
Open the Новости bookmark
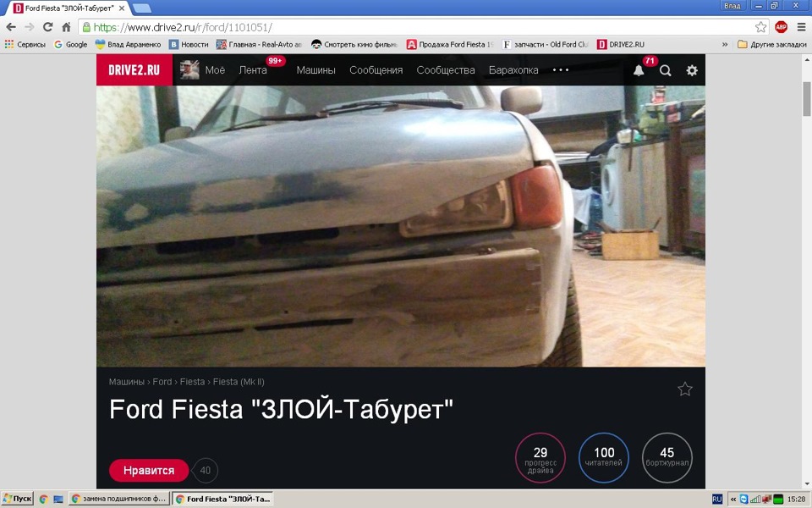189,45
